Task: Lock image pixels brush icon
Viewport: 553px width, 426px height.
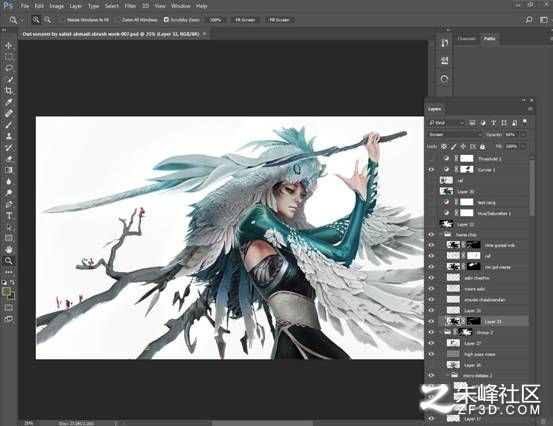Action: point(454,146)
